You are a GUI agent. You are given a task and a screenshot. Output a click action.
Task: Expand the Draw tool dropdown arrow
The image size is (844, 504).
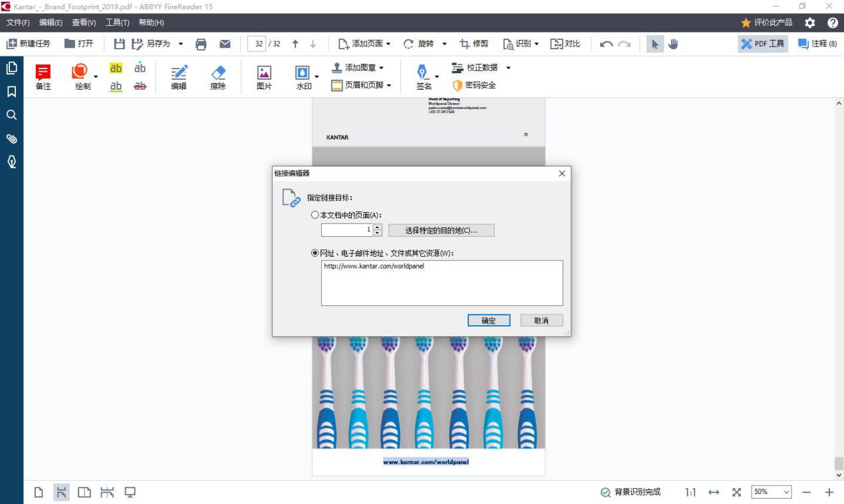95,77
